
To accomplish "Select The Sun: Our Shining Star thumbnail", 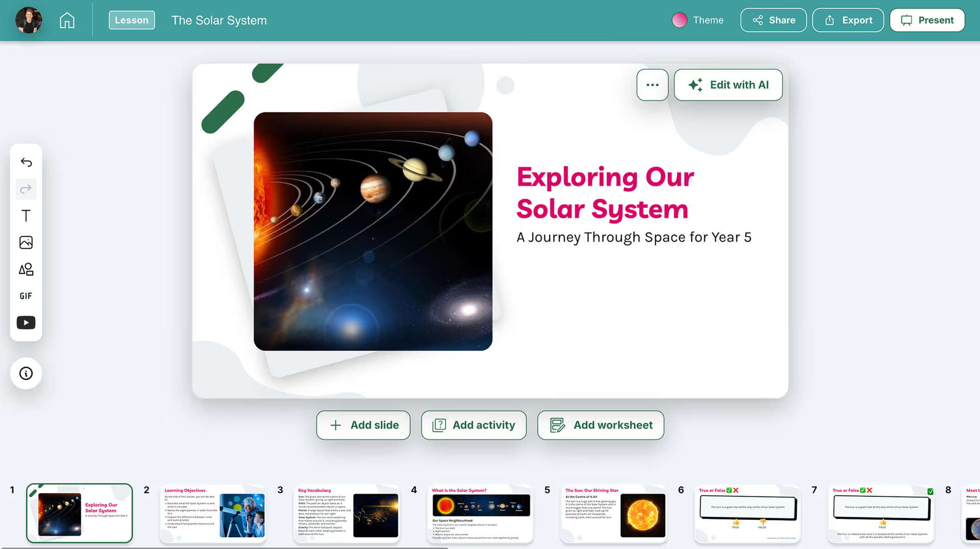I will 614,513.
